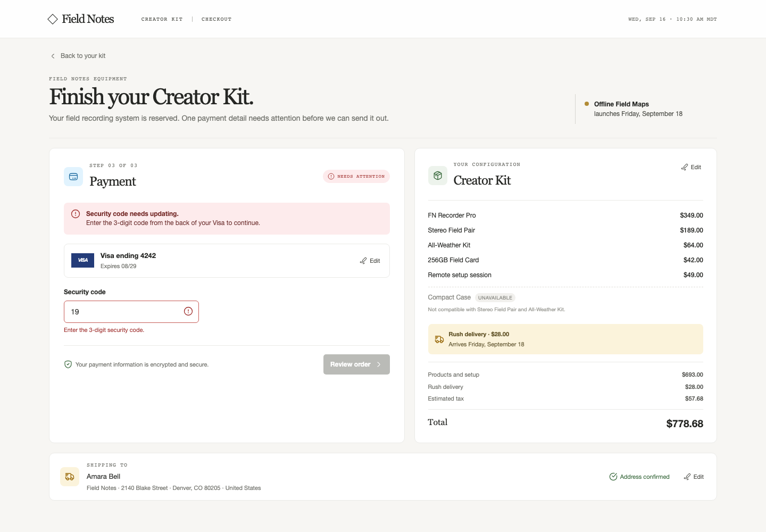Edit the Visa ending 4242 card
Image resolution: width=766 pixels, height=532 pixels.
click(370, 261)
